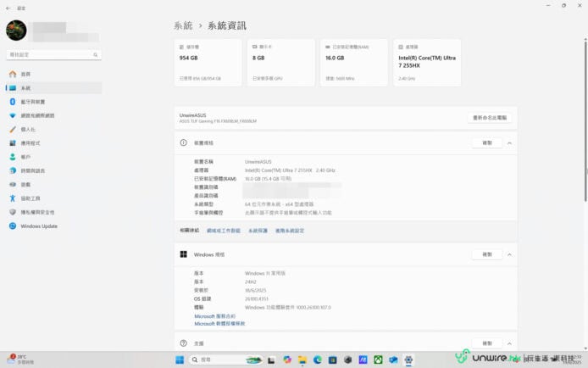Click 重新命名此電腦 rename PC button

pyautogui.click(x=490, y=117)
